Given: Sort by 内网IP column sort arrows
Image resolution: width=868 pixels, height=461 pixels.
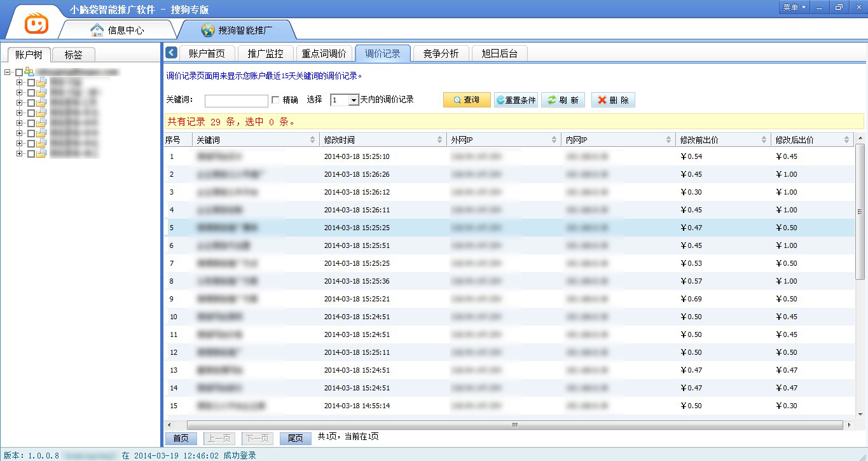Looking at the screenshot, I should 669,140.
